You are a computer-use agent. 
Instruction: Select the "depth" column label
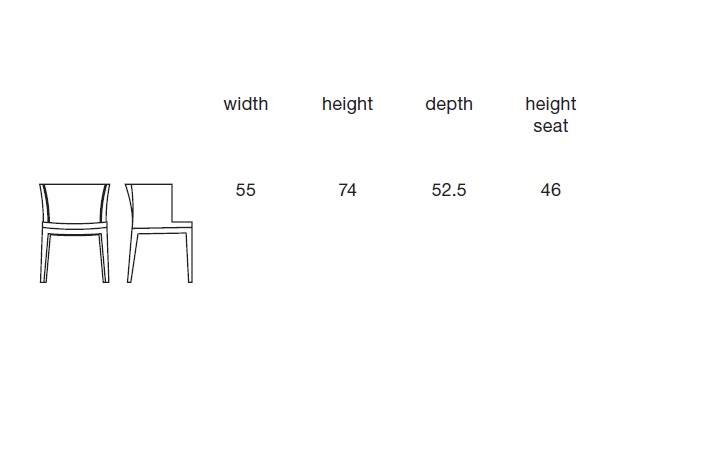coord(449,104)
